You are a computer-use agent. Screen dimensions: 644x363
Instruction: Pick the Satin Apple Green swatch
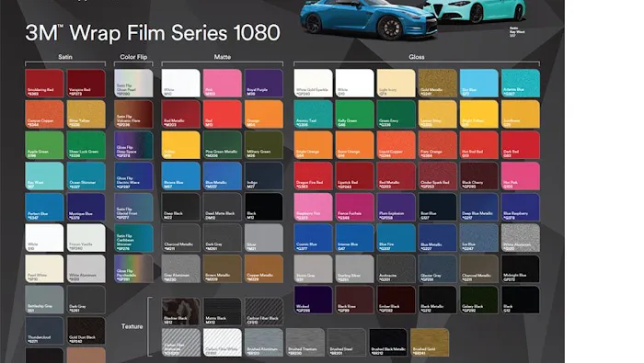pyautogui.click(x=44, y=145)
